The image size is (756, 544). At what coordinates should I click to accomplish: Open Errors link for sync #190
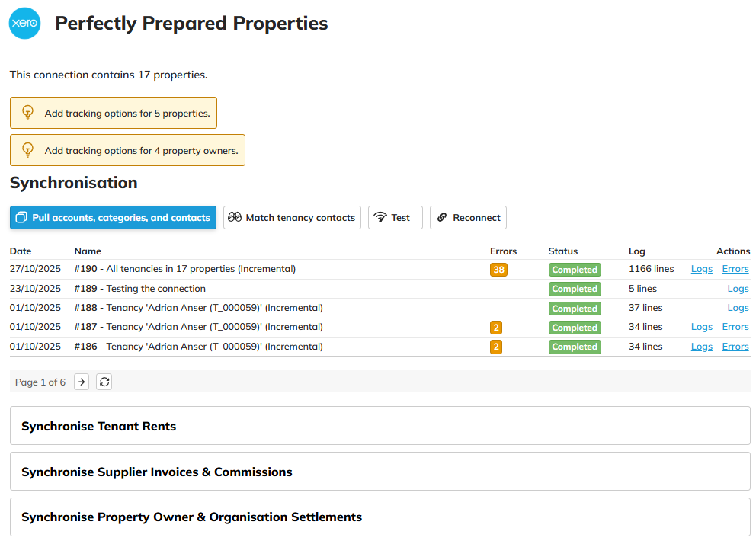[x=735, y=269]
